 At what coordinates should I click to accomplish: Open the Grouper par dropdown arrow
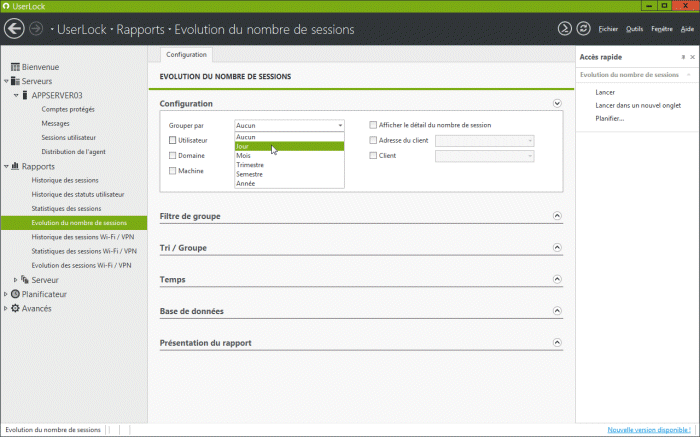pyautogui.click(x=340, y=125)
